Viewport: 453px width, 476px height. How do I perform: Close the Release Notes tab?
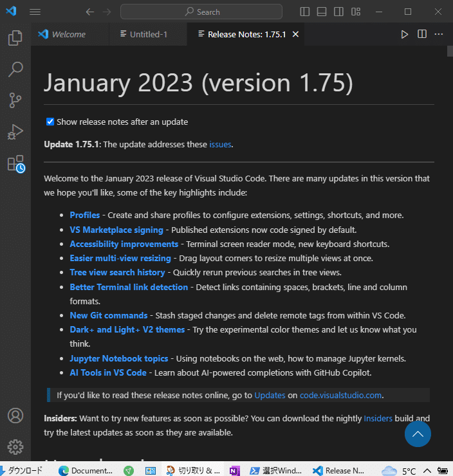click(x=295, y=34)
